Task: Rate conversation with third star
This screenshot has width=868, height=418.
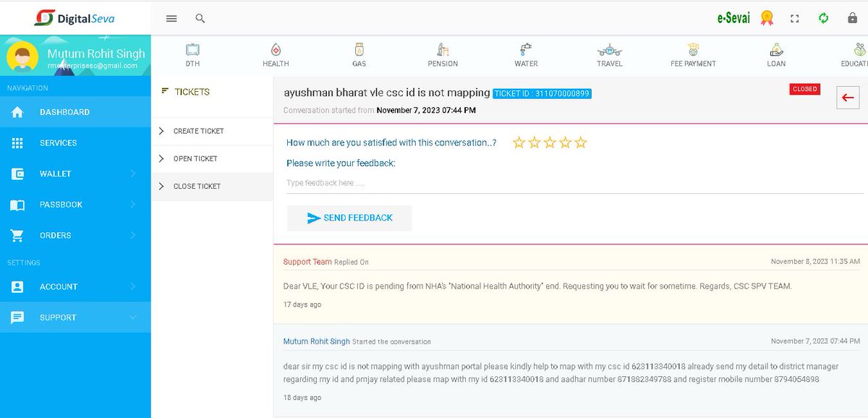Action: [x=550, y=142]
